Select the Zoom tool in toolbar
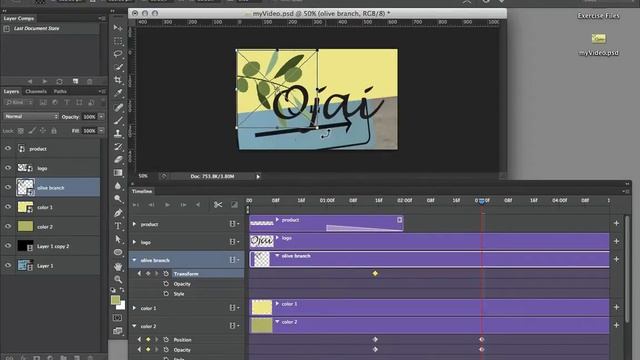The image size is (640, 360). (x=118, y=279)
